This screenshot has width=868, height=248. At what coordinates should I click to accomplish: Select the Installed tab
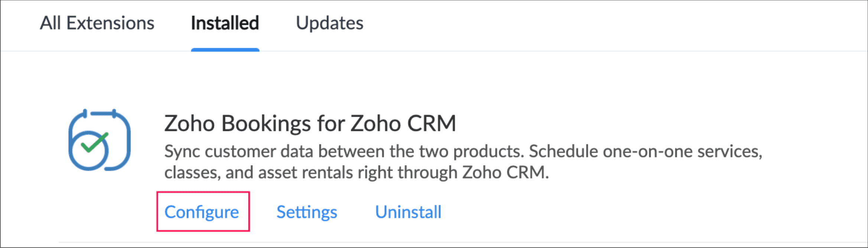225,23
